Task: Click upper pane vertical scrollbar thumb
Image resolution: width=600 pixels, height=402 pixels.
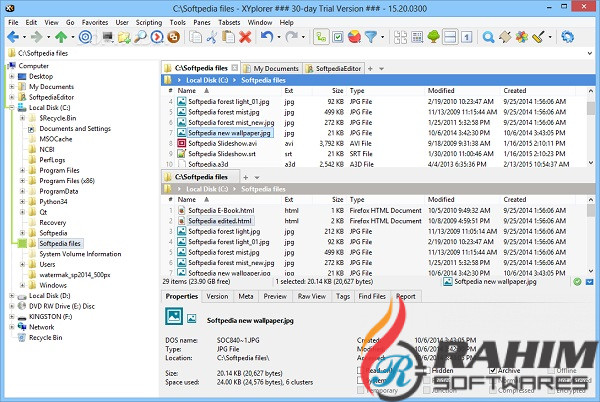Action: pos(590,107)
